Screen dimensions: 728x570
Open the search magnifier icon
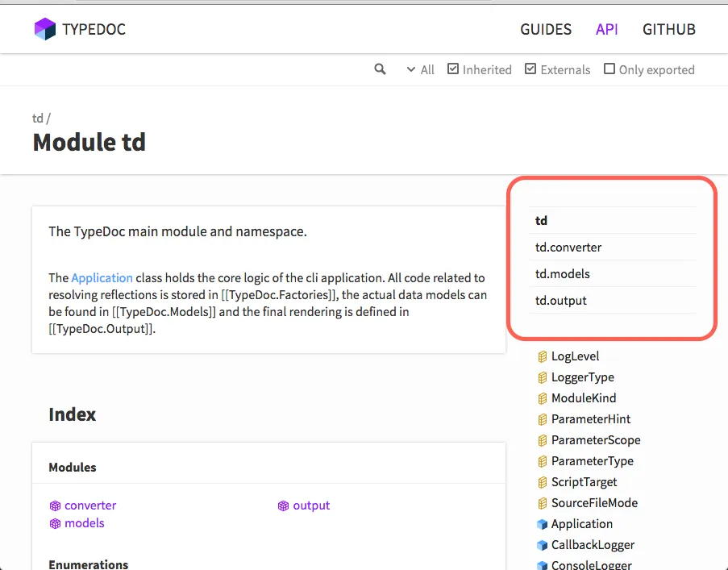coord(380,69)
